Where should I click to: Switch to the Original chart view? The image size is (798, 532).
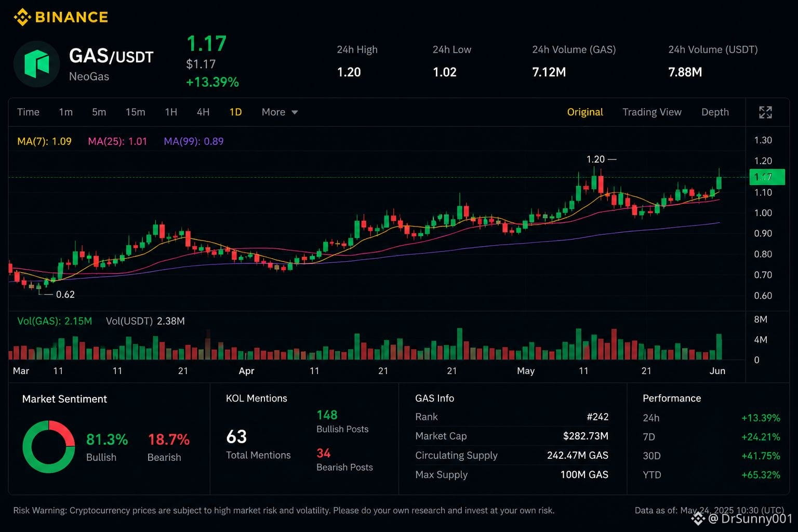[585, 112]
